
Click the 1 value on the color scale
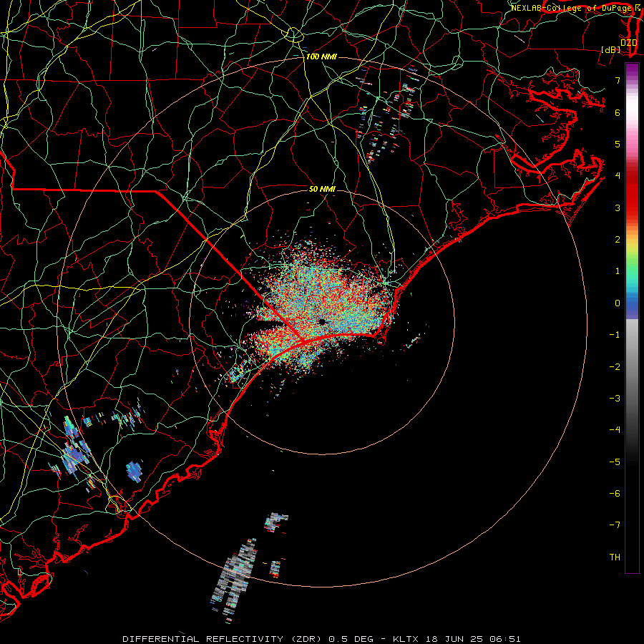(618, 271)
